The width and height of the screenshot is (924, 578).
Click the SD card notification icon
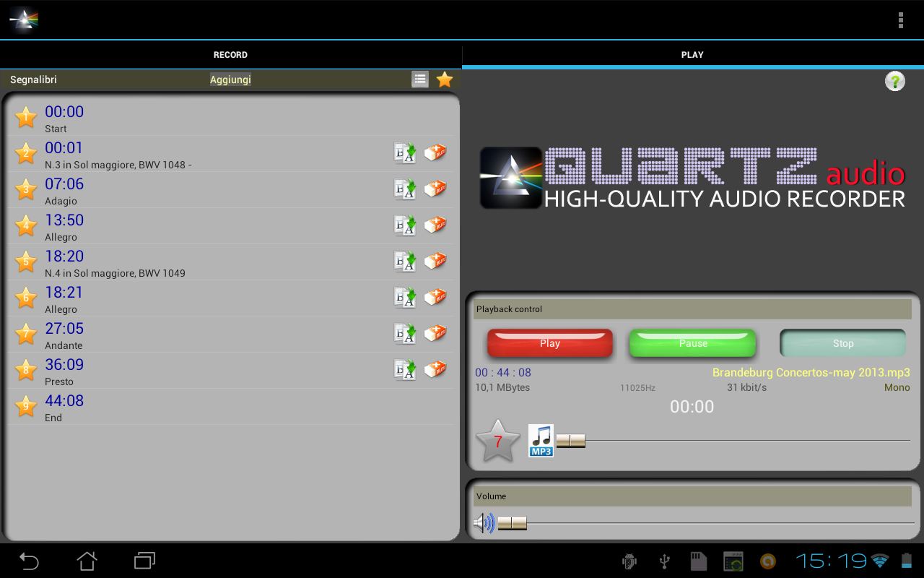(698, 561)
